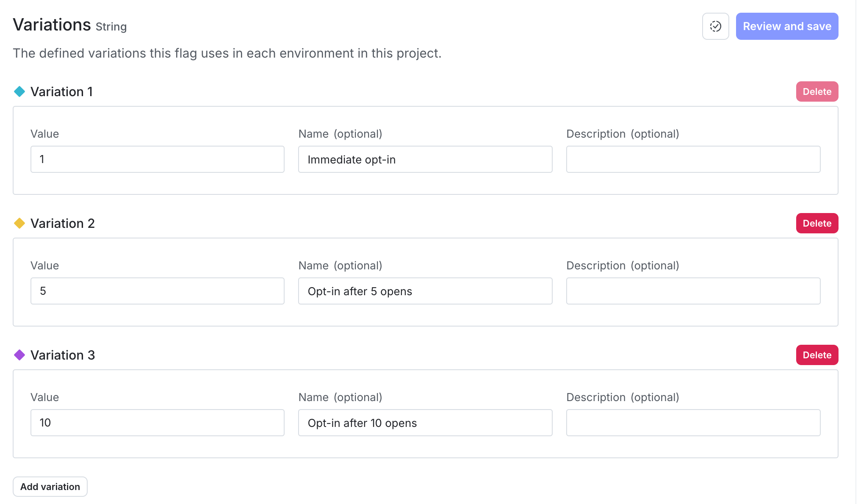Click Variation 3's empty Description field
This screenshot has width=858, height=504.
point(693,422)
